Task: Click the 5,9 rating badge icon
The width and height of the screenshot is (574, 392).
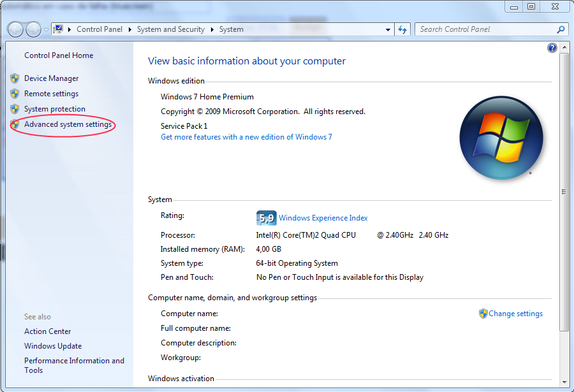Action: pos(266,218)
